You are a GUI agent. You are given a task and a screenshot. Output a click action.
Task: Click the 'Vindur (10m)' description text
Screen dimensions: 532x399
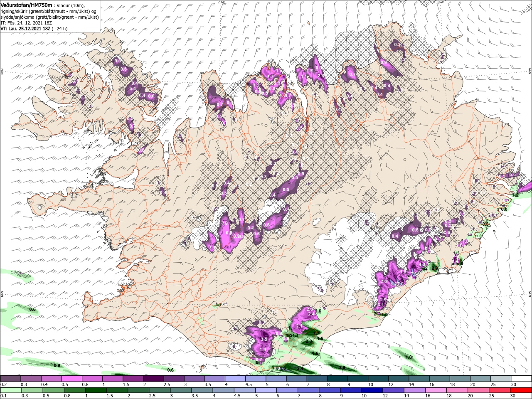[70, 5]
